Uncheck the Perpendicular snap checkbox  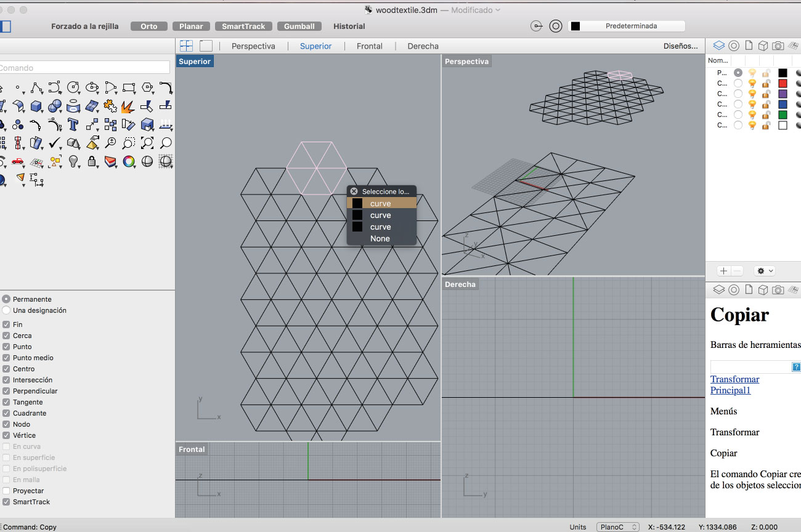point(6,391)
